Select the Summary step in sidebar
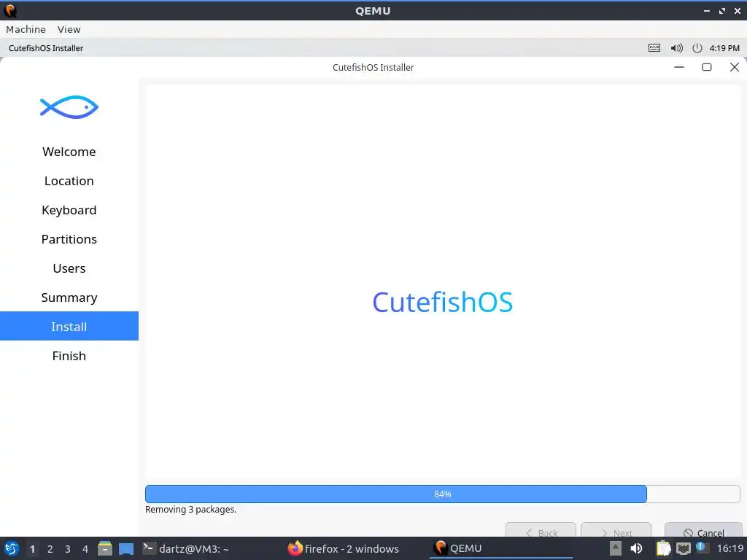The image size is (747, 560). pyautogui.click(x=69, y=297)
